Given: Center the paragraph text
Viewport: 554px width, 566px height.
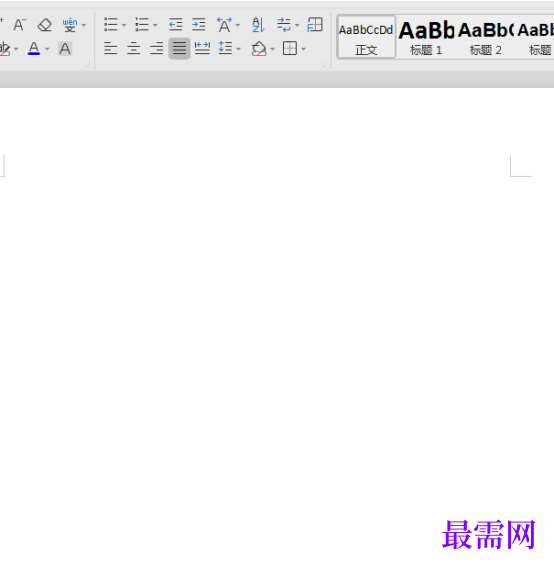Looking at the screenshot, I should (134, 48).
